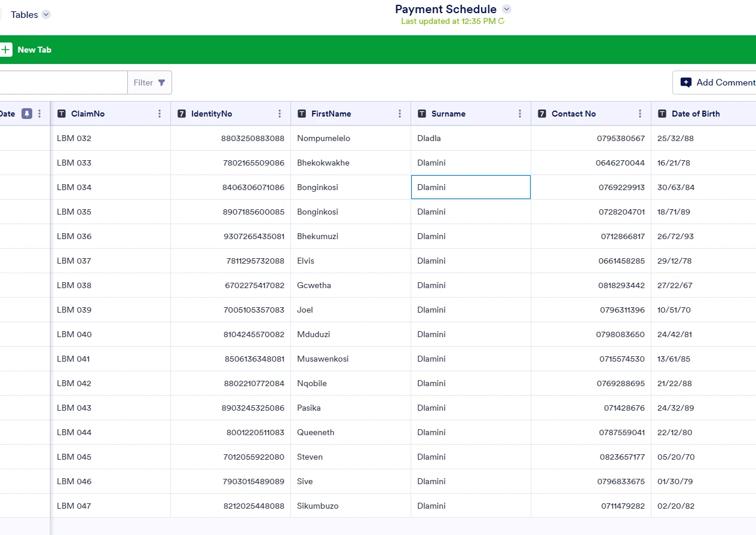Select identity number 8506136348081
Image resolution: width=756 pixels, height=535 pixels.
pos(231,359)
